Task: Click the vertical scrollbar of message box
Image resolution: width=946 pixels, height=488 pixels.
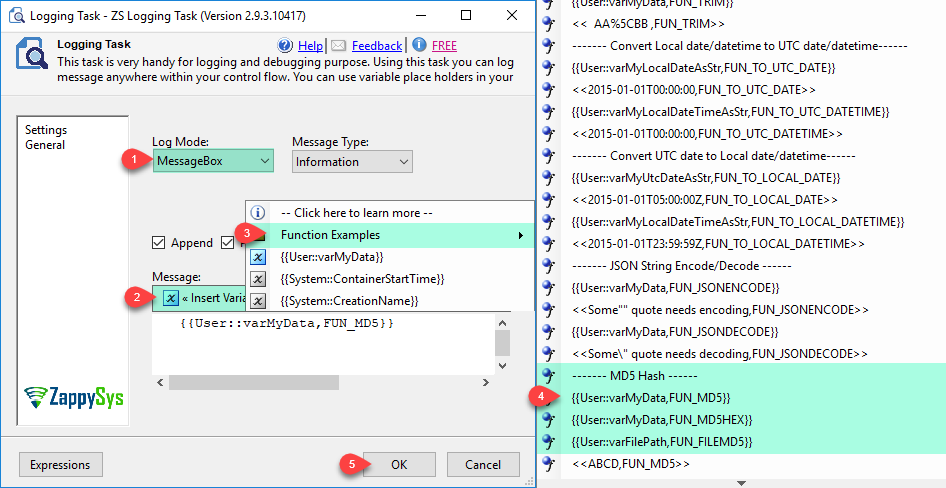Action: click(x=503, y=343)
